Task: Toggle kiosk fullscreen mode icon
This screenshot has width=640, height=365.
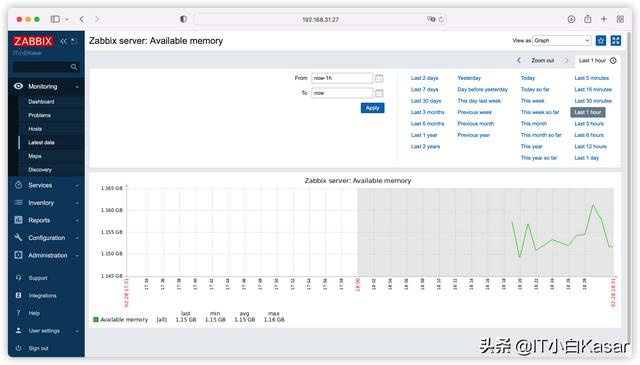Action: pyautogui.click(x=616, y=40)
